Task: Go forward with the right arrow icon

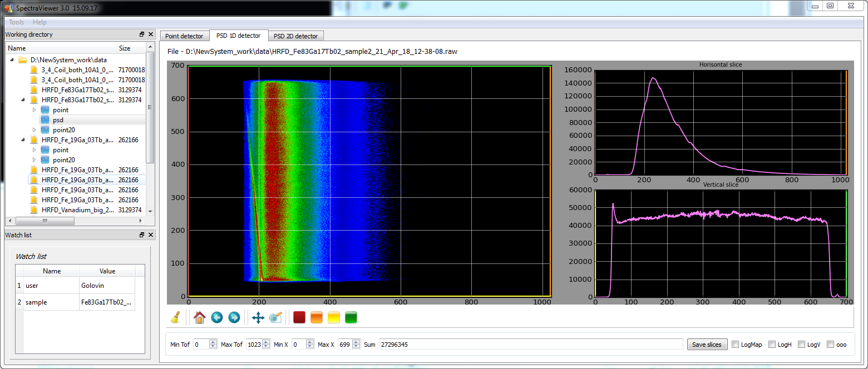Action: click(234, 317)
